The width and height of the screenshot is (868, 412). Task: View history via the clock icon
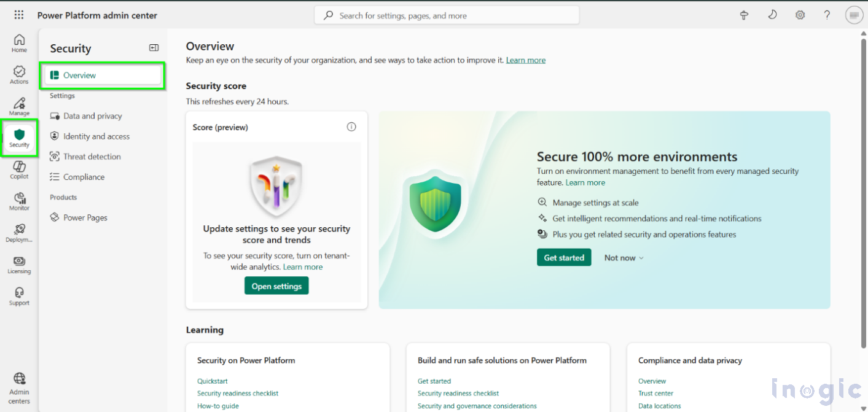[x=772, y=14]
